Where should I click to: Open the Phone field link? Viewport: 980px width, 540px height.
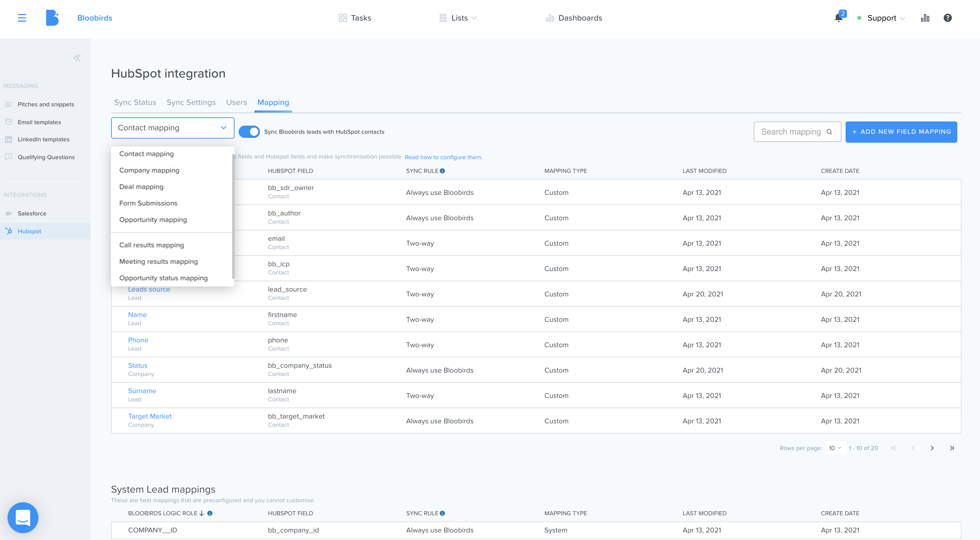(x=138, y=340)
